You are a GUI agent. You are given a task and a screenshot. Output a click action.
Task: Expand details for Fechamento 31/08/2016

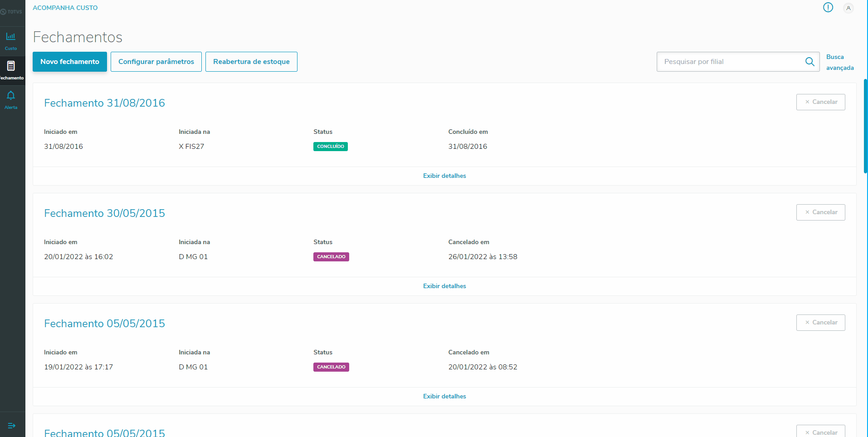[444, 176]
